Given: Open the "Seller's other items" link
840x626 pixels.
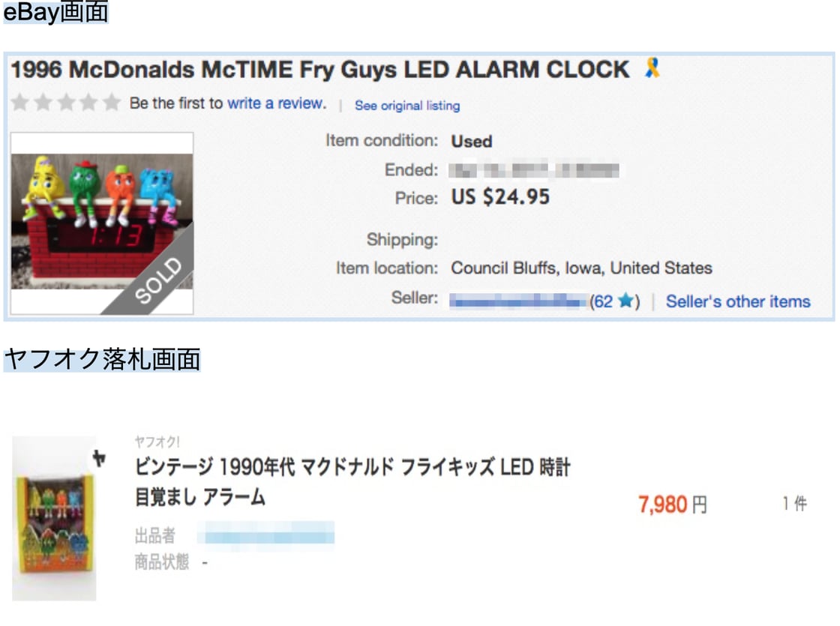Looking at the screenshot, I should pyautogui.click(x=738, y=301).
